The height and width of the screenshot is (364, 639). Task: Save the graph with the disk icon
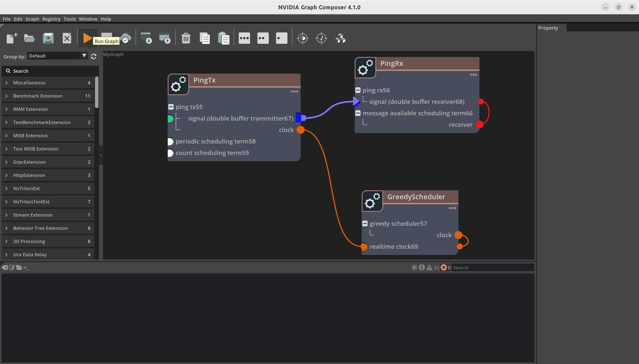48,38
